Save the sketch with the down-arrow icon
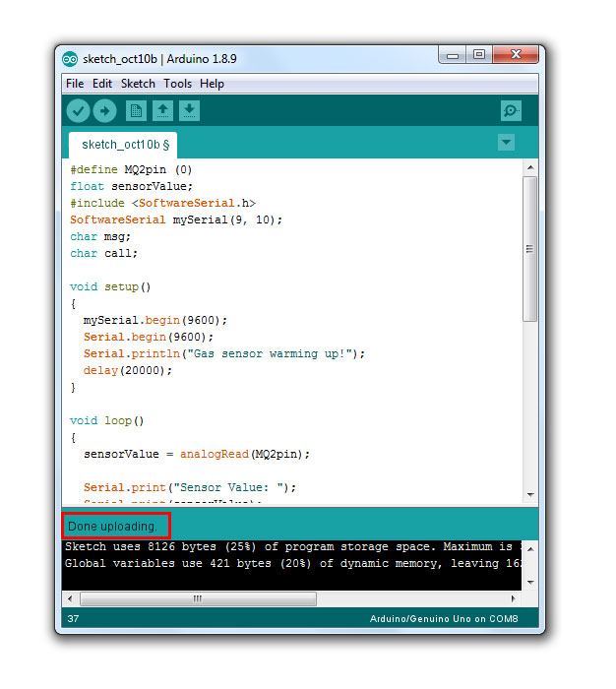The width and height of the screenshot is (616, 689). (189, 110)
